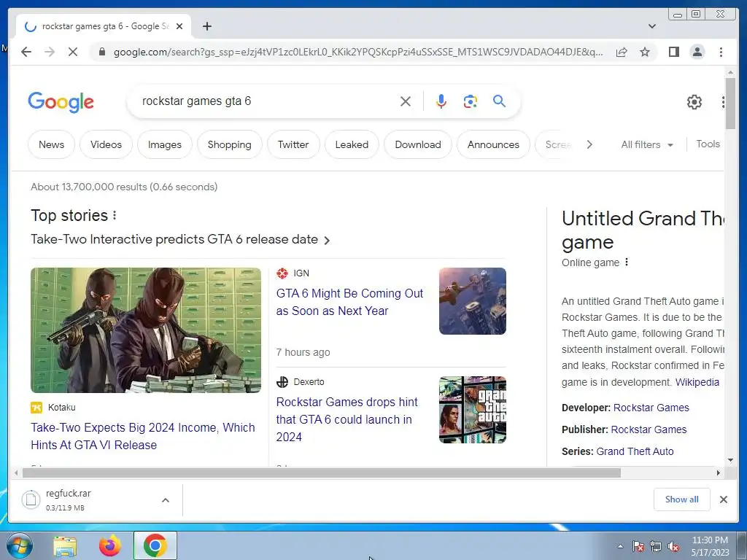This screenshot has height=560, width=747.
Task: Open Kotaku Take-Two Expects Big 2024 Income article
Action: 143,436
